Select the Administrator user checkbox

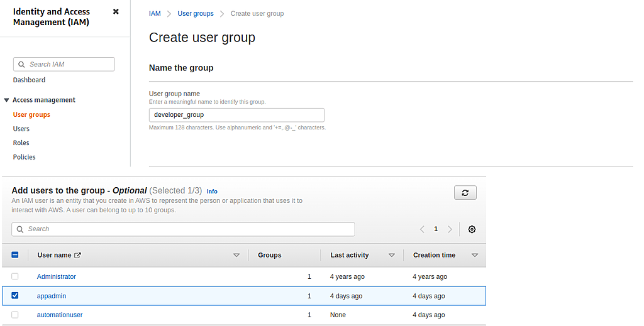[15, 276]
